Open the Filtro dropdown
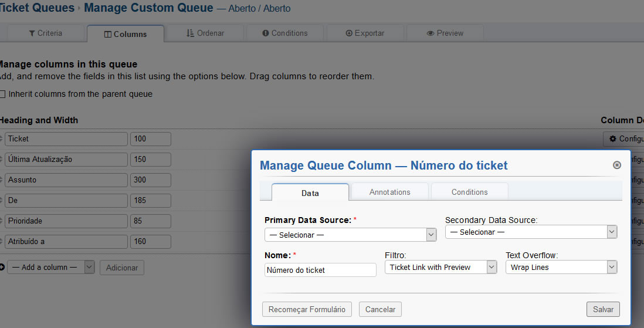This screenshot has height=328, width=644. point(440,267)
